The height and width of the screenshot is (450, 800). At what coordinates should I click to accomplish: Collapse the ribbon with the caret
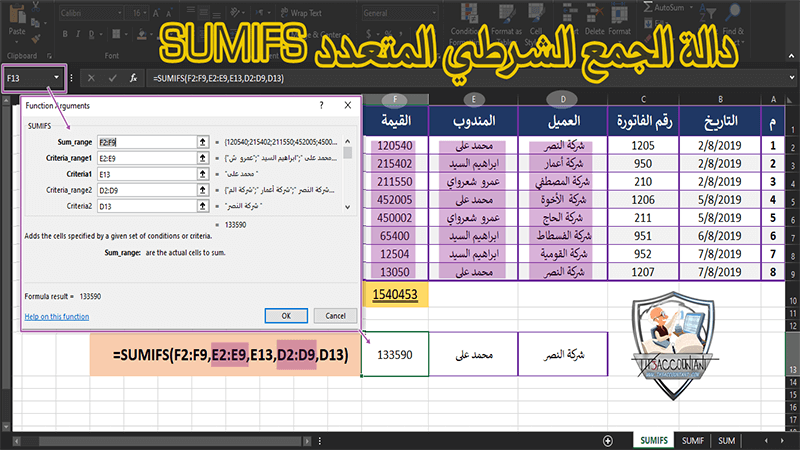pyautogui.click(x=791, y=56)
